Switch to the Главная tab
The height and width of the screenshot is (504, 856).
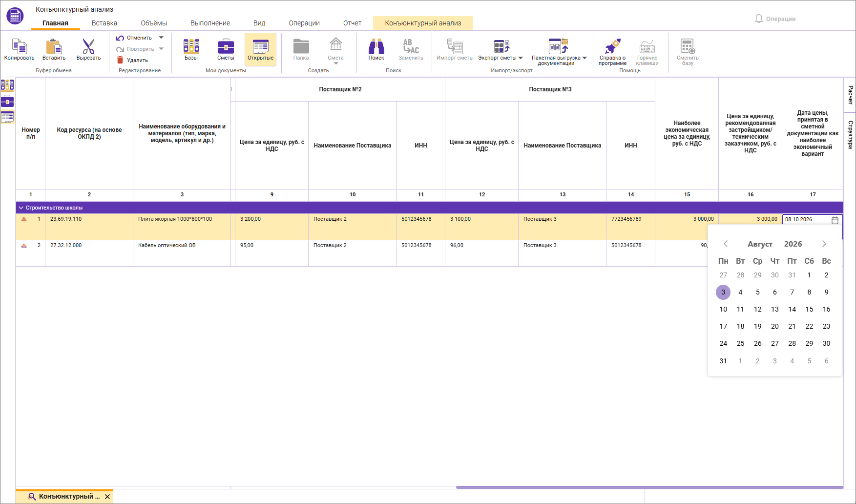click(55, 23)
